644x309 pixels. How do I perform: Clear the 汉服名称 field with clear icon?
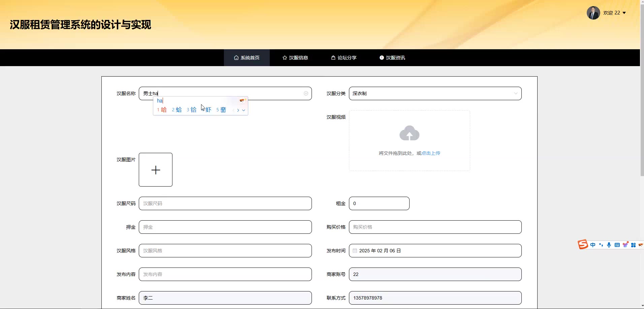tap(306, 93)
